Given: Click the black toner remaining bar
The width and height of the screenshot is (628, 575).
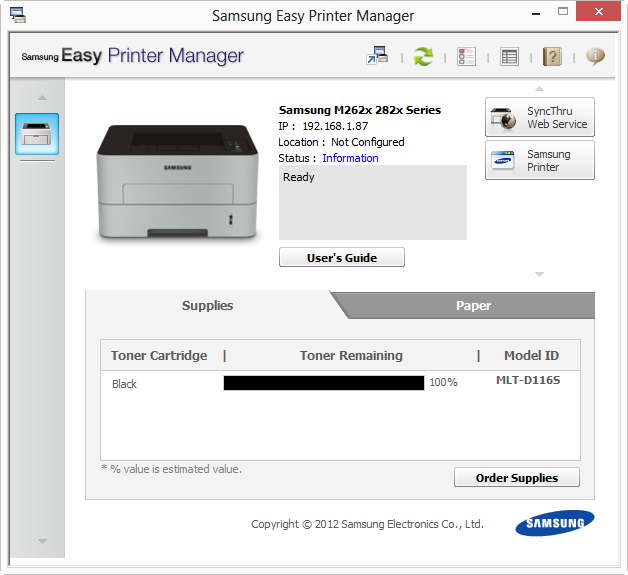Looking at the screenshot, I should point(324,383).
